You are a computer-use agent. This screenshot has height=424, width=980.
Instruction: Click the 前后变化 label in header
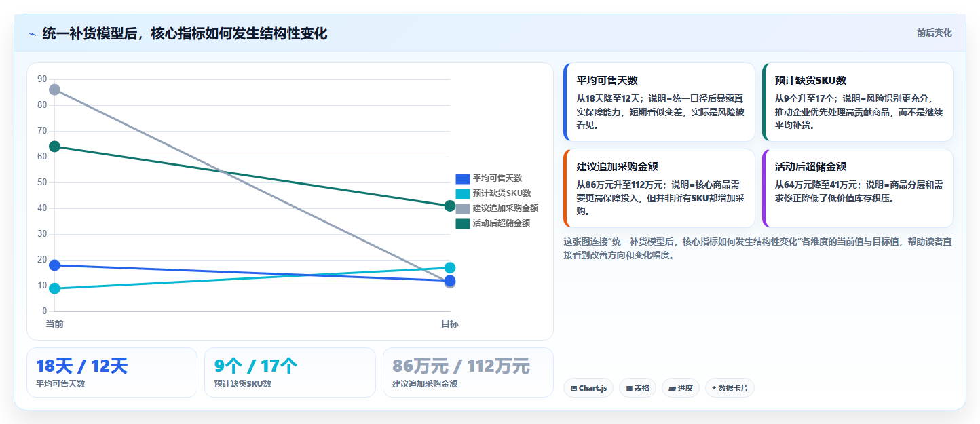click(934, 33)
